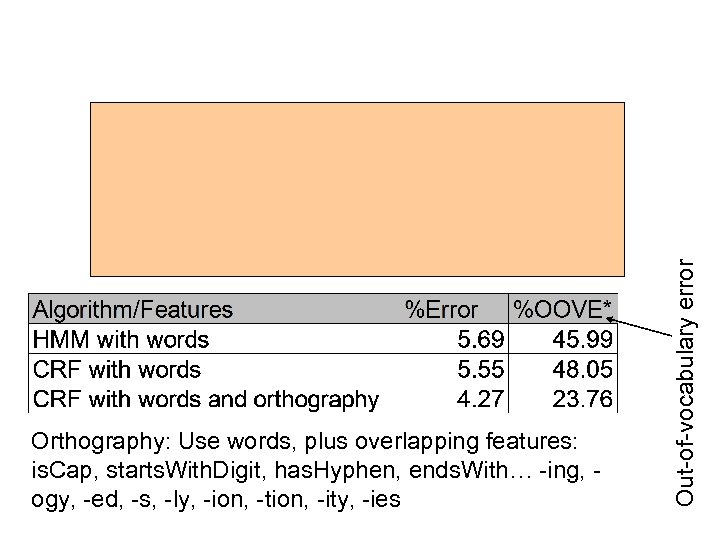Select the CRF with words row label
720x540 pixels.
[117, 370]
